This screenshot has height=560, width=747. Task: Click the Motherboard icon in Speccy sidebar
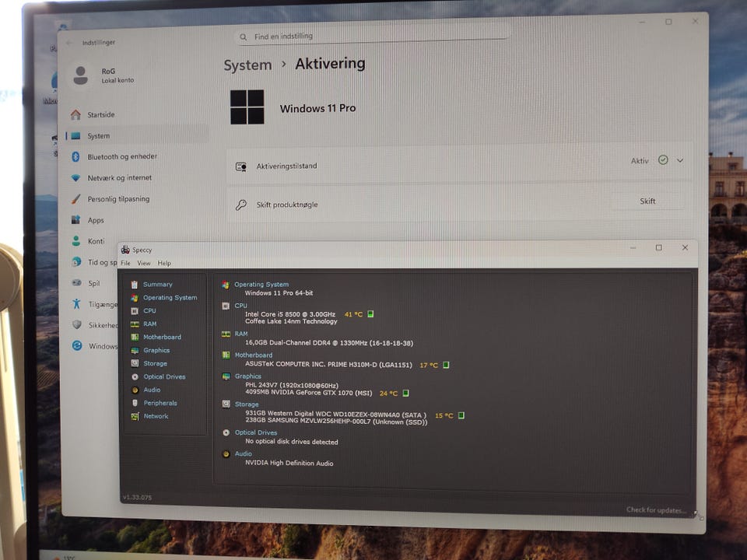[x=135, y=337]
